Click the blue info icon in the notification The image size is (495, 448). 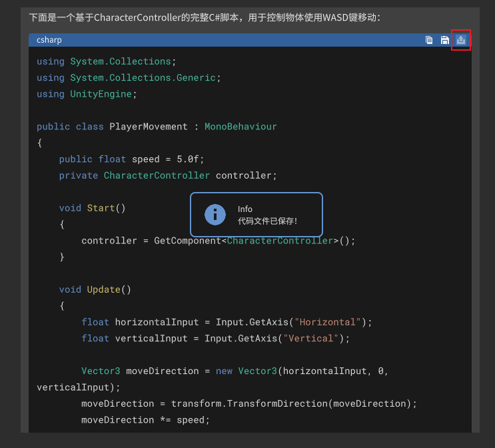point(215,215)
